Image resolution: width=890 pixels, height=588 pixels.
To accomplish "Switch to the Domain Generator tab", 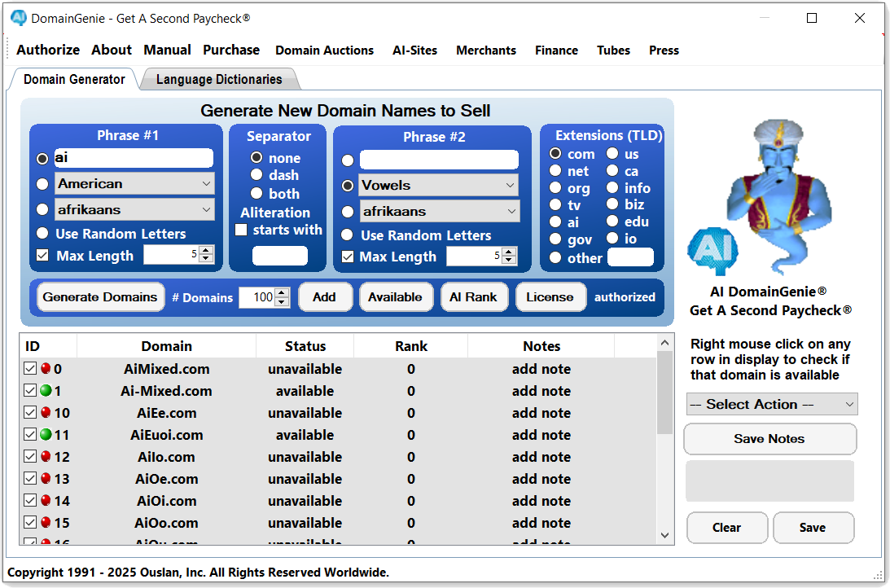I will (x=74, y=80).
